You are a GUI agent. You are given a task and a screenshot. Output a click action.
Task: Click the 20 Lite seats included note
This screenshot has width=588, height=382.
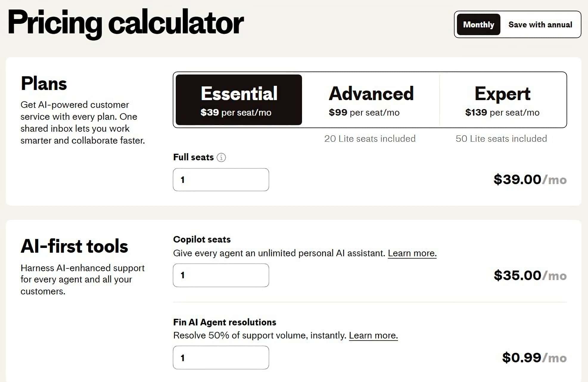click(x=370, y=139)
